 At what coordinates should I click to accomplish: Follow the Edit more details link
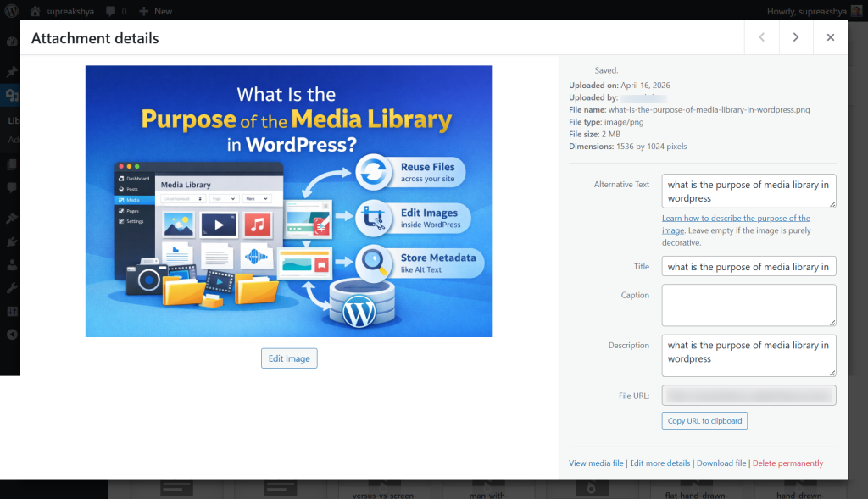click(x=660, y=463)
